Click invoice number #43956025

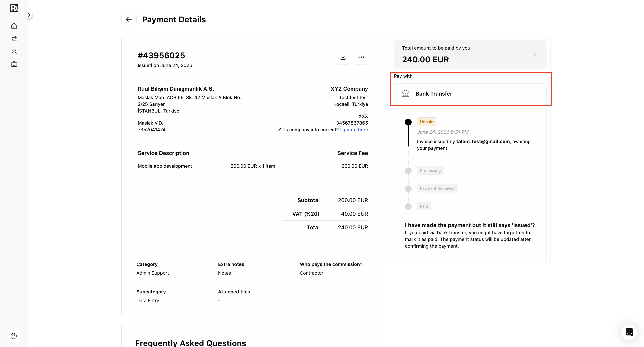(161, 55)
